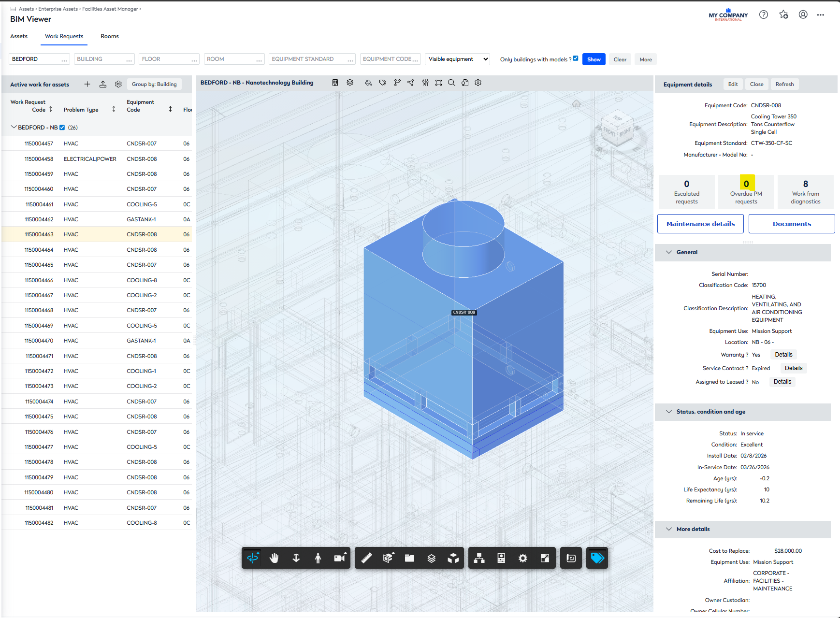
Task: Select the pan hand tool
Action: tap(274, 558)
